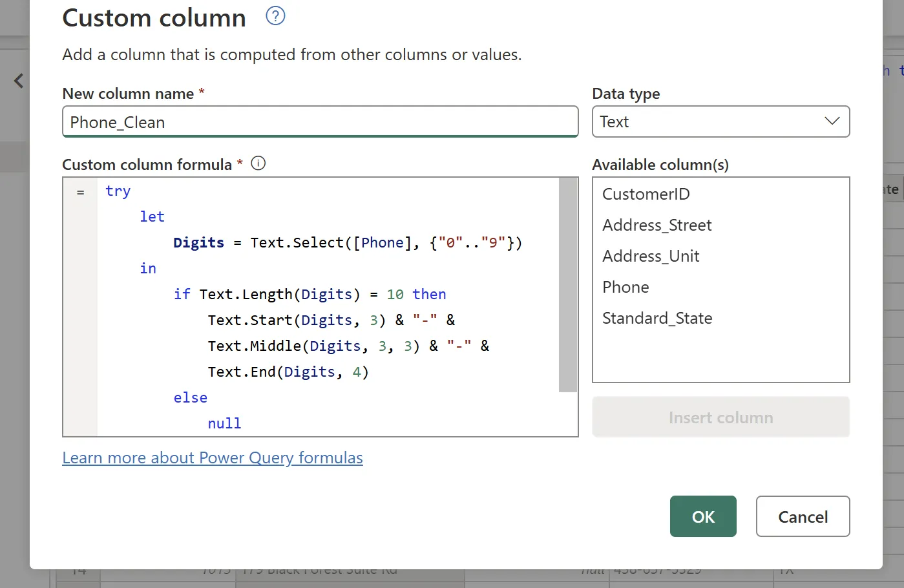The width and height of the screenshot is (904, 588).
Task: Click the 'try' keyword in formula
Action: (118, 191)
